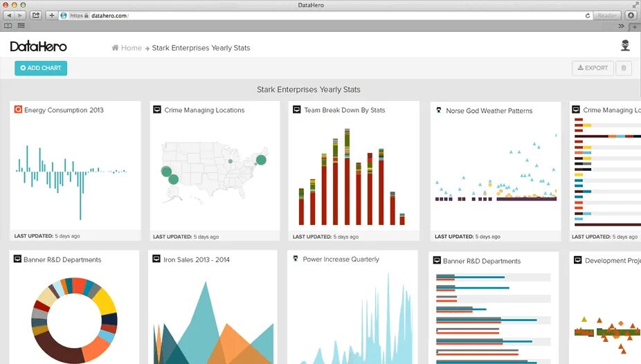641x364 pixels.
Task: Click the Reader button
Action: [607, 15]
